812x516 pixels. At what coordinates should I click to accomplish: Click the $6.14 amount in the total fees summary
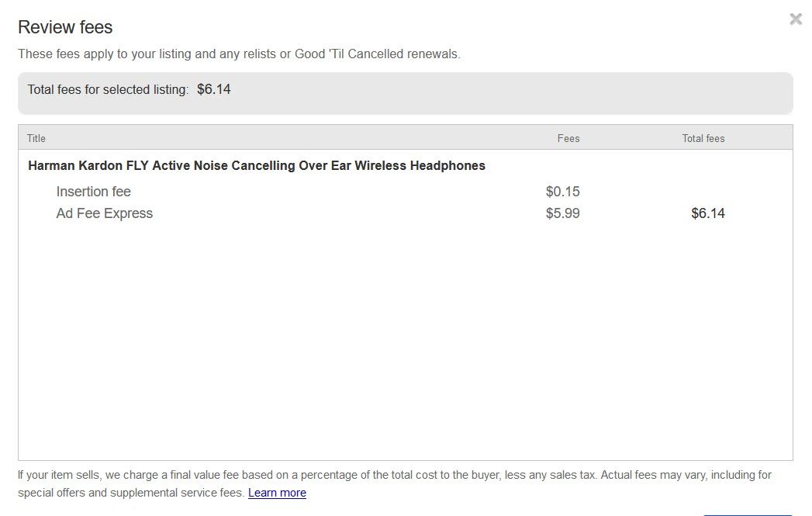pyautogui.click(x=214, y=89)
